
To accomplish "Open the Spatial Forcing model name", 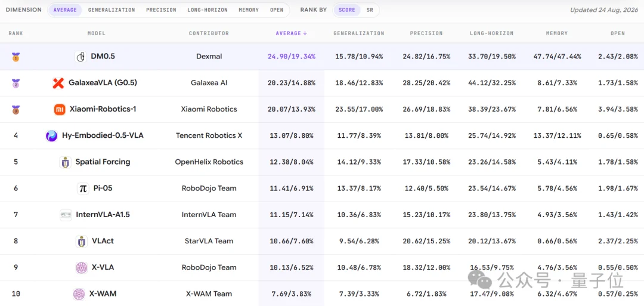I will click(103, 162).
